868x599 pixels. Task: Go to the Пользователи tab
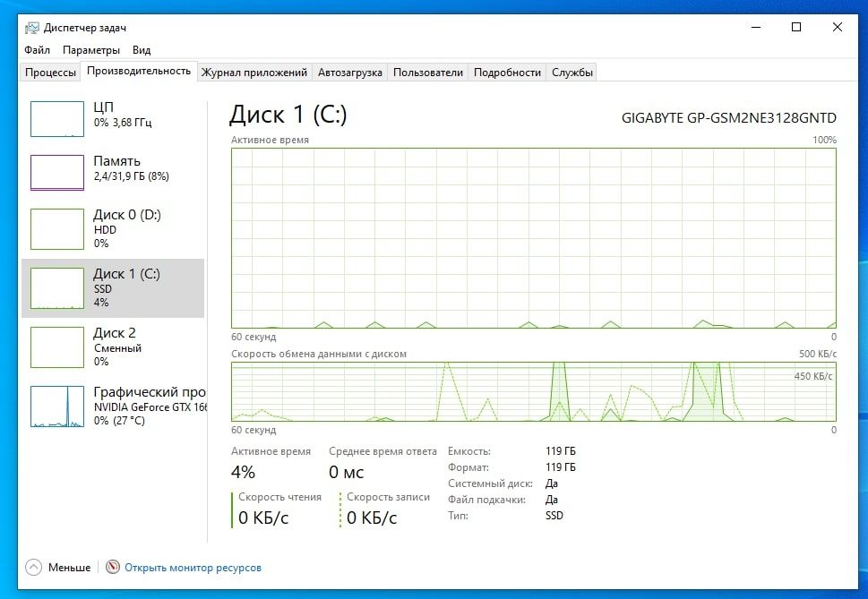428,73
